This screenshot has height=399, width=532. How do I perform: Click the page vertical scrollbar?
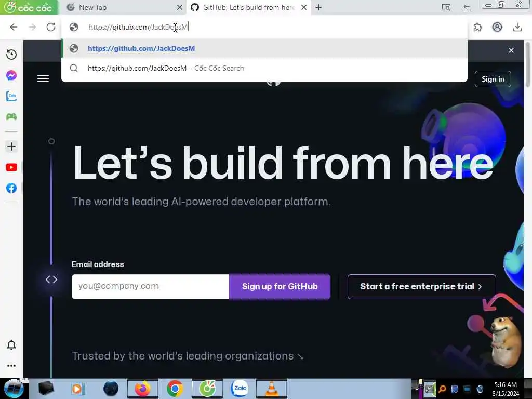coord(528,64)
